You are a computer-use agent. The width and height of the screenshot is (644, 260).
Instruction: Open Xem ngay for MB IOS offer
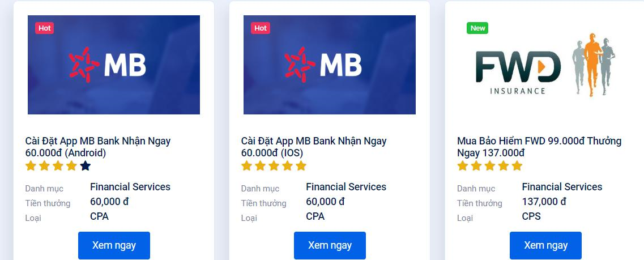[x=330, y=245]
